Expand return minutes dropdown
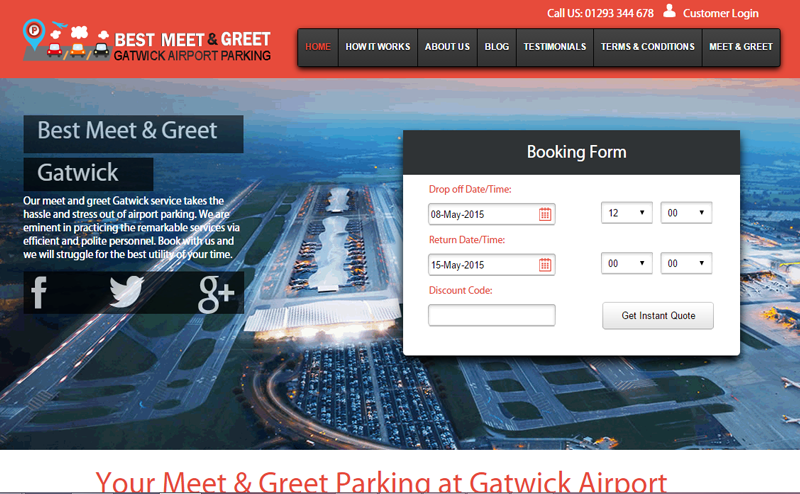800x494 pixels. pyautogui.click(x=686, y=263)
